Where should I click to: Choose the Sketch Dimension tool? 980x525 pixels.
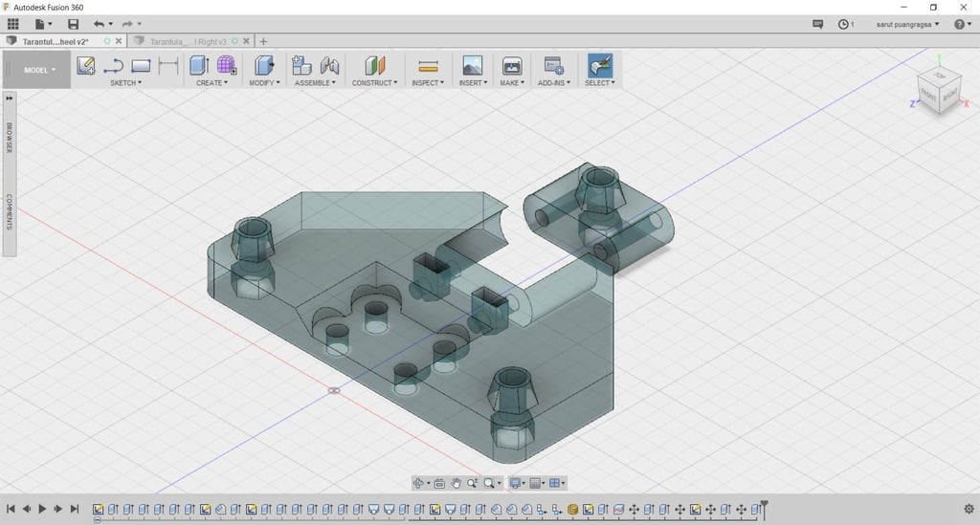168,66
